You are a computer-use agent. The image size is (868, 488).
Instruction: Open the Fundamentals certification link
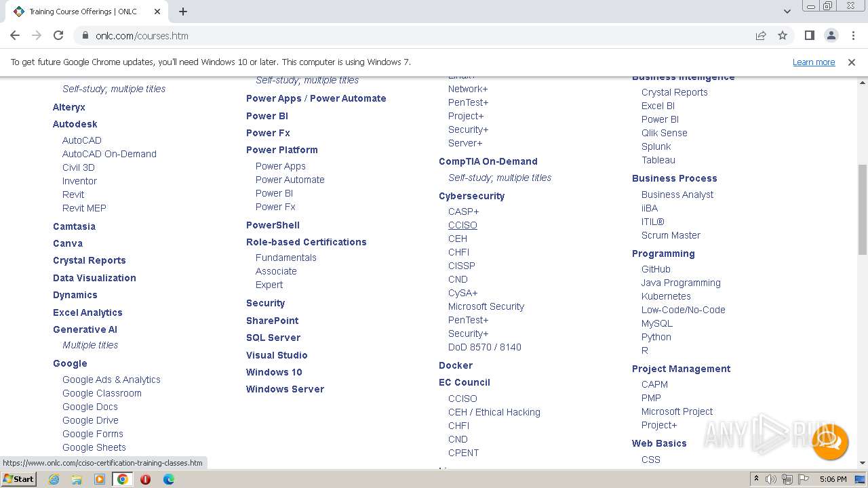coord(286,258)
